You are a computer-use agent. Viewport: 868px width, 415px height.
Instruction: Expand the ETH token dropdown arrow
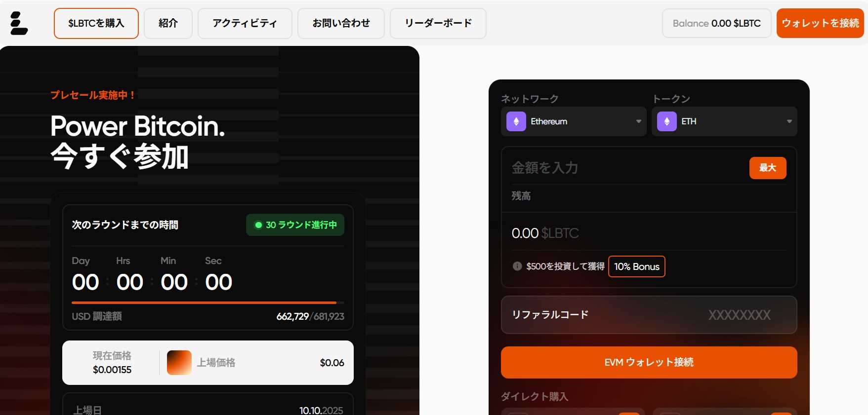pos(789,121)
